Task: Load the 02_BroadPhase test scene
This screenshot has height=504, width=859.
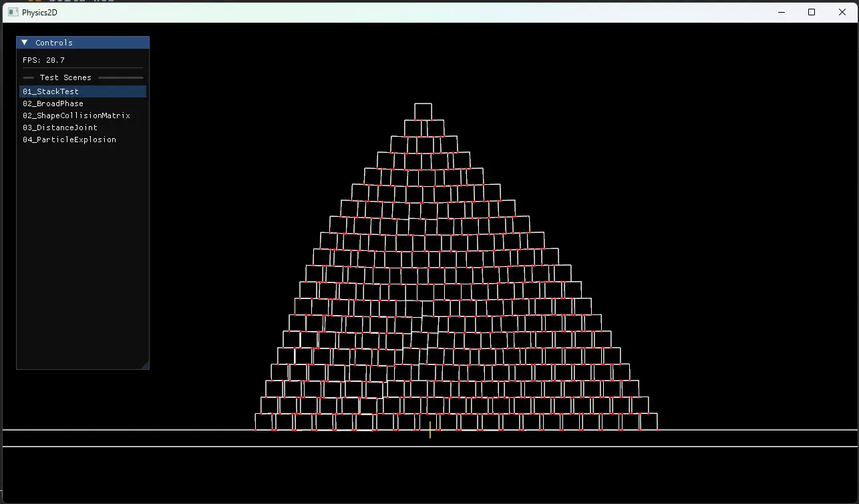Action: pos(53,103)
